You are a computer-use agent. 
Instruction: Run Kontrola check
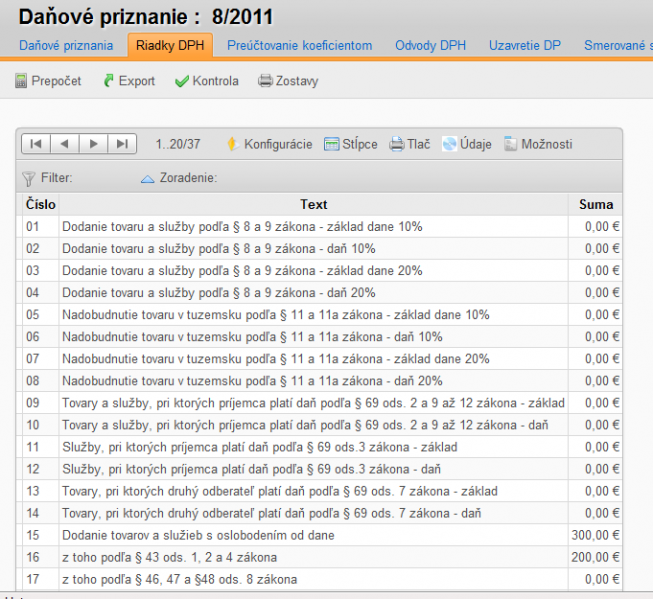215,81
